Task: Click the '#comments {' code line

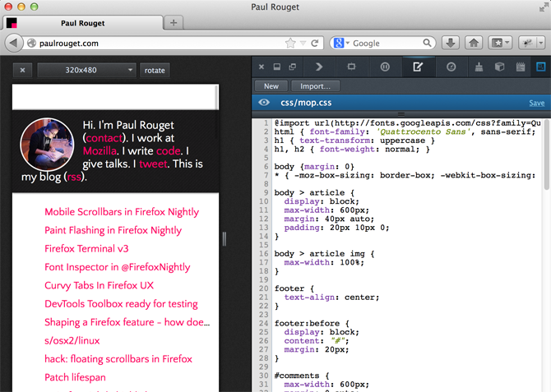Action: tap(302, 376)
